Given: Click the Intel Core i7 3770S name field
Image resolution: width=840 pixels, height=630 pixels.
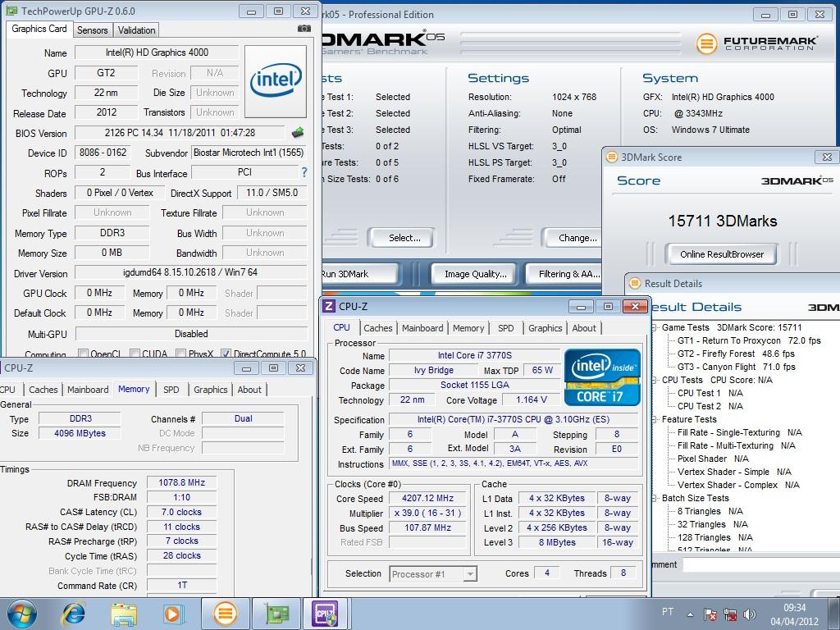Looking at the screenshot, I should (474, 356).
